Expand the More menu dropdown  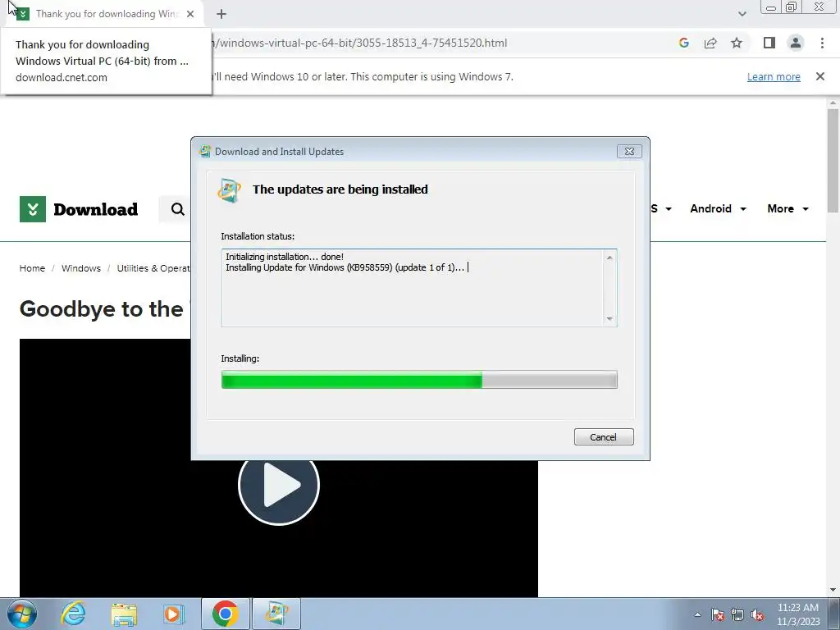pos(787,208)
